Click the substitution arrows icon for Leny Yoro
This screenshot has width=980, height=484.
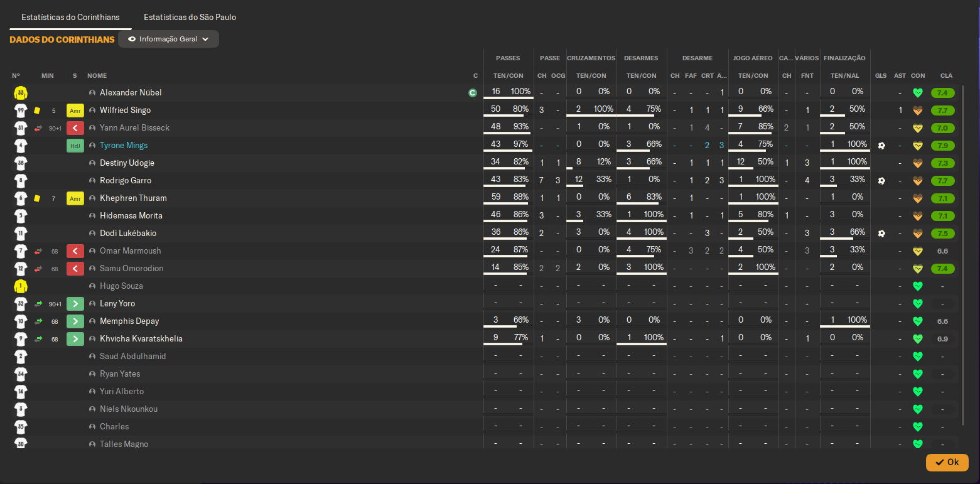pos(38,304)
